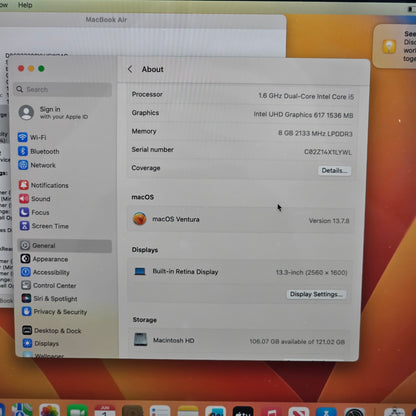This screenshot has width=416, height=416.
Task: Open Bluetooth settings in sidebar
Action: pos(39,151)
